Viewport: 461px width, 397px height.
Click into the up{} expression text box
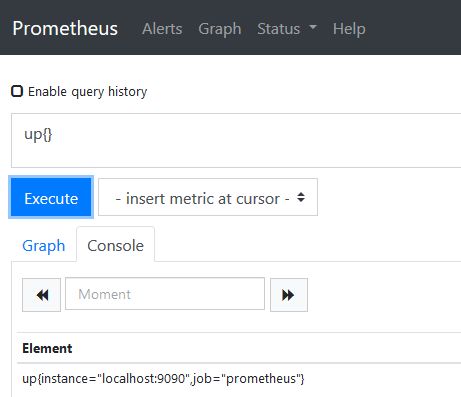click(236, 140)
